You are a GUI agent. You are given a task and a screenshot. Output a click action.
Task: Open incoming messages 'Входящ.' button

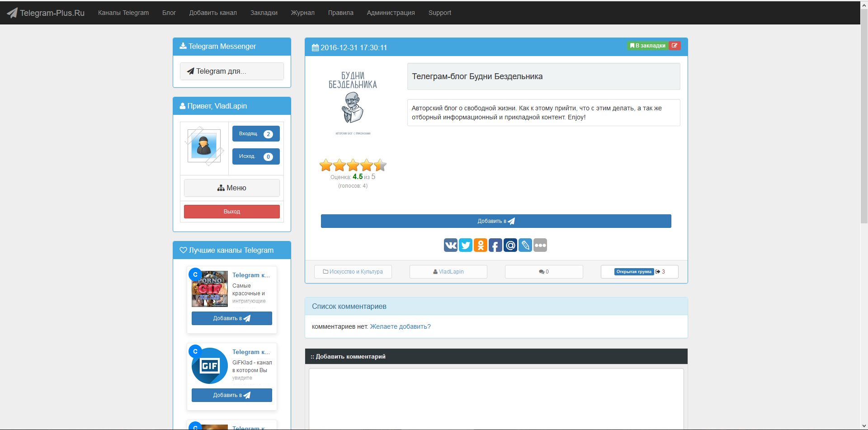pyautogui.click(x=256, y=134)
